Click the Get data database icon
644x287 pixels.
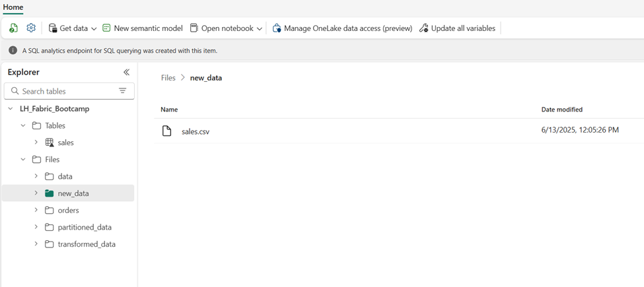(52, 28)
